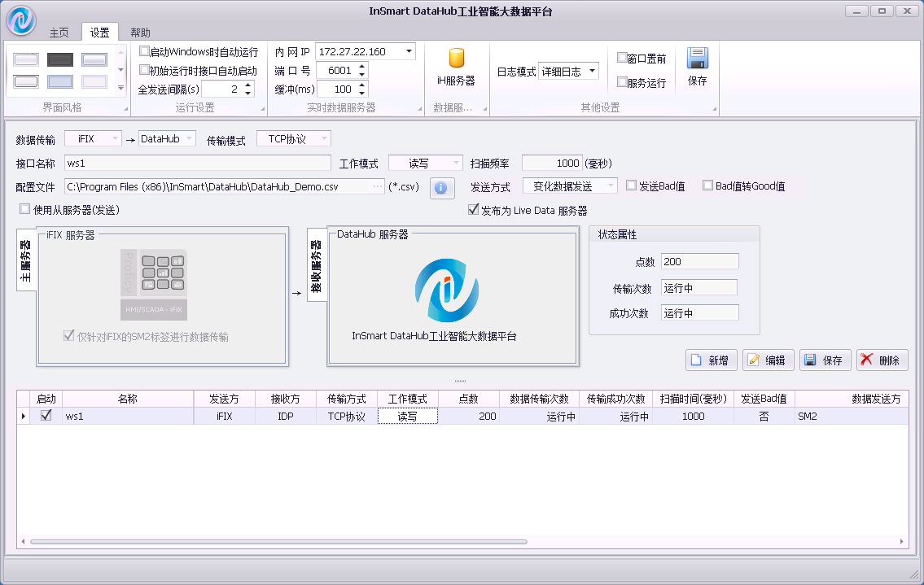Click the blue info icon beside config file
The width and height of the screenshot is (924, 585).
(x=440, y=188)
